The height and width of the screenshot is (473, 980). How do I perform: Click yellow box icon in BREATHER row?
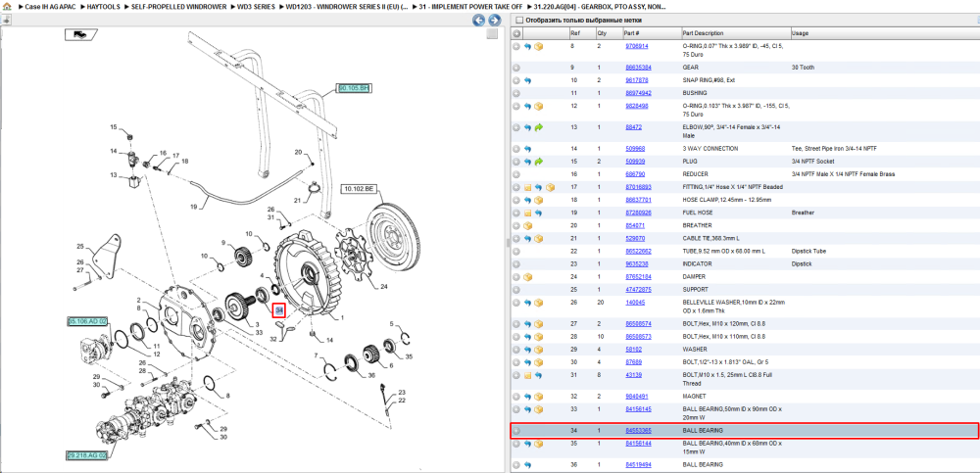527,225
